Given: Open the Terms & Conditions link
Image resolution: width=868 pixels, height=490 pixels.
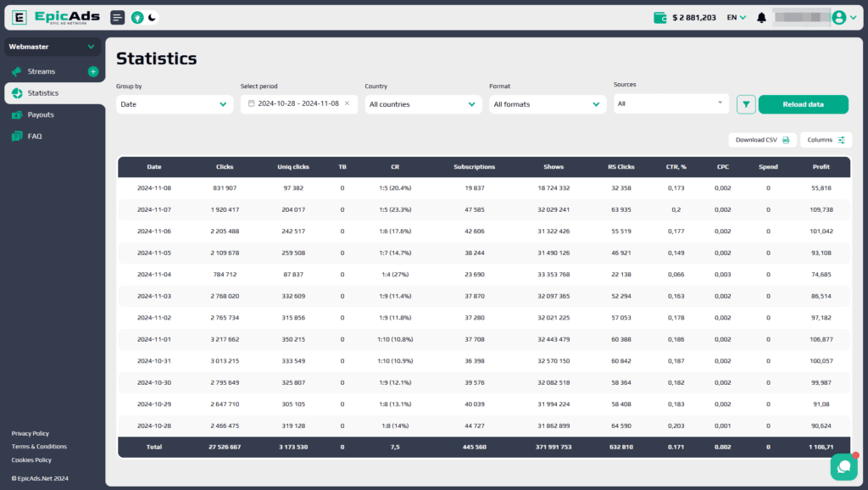Looking at the screenshot, I should coord(39,447).
